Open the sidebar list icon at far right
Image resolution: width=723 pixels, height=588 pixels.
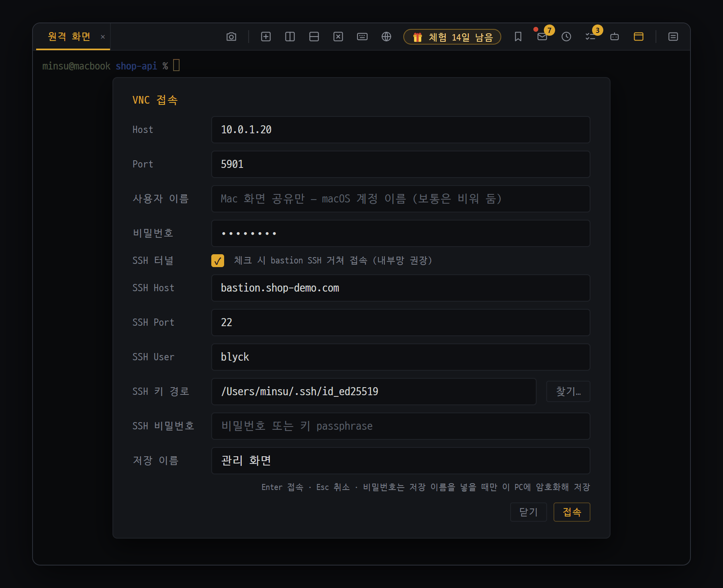673,37
